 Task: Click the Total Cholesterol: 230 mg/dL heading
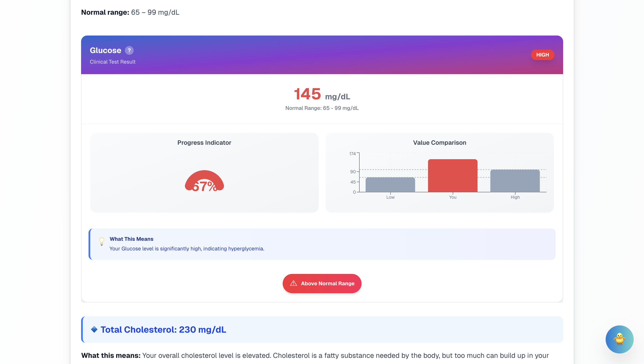point(163,330)
